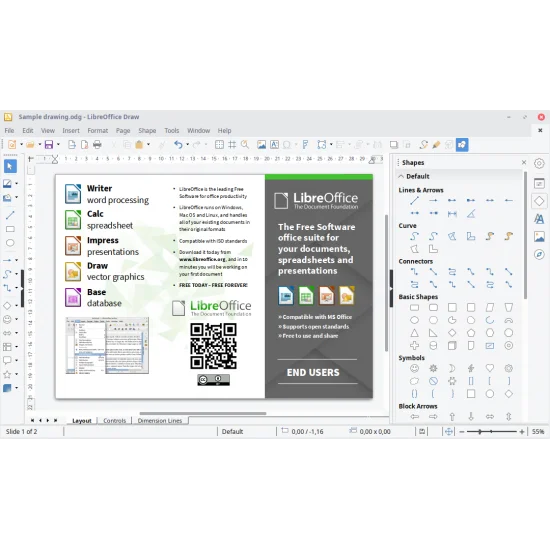Close the Shapes sidebar deck
The image size is (550, 550).
pos(524,162)
